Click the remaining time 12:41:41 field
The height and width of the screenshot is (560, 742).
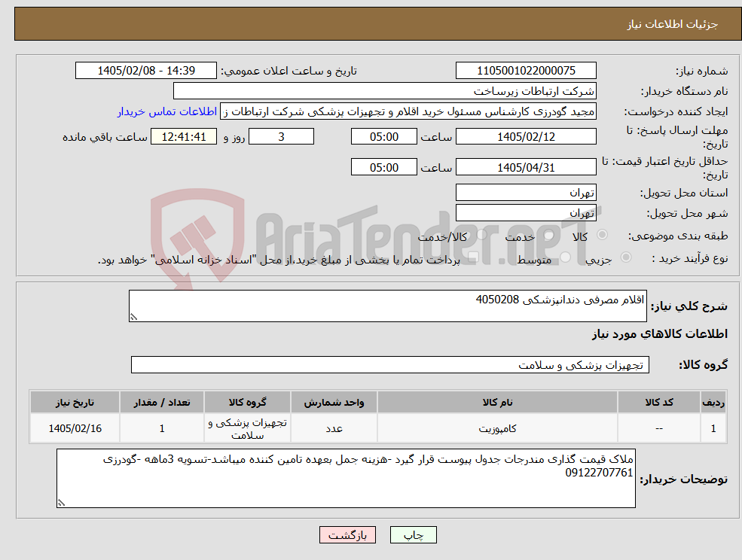(184, 137)
